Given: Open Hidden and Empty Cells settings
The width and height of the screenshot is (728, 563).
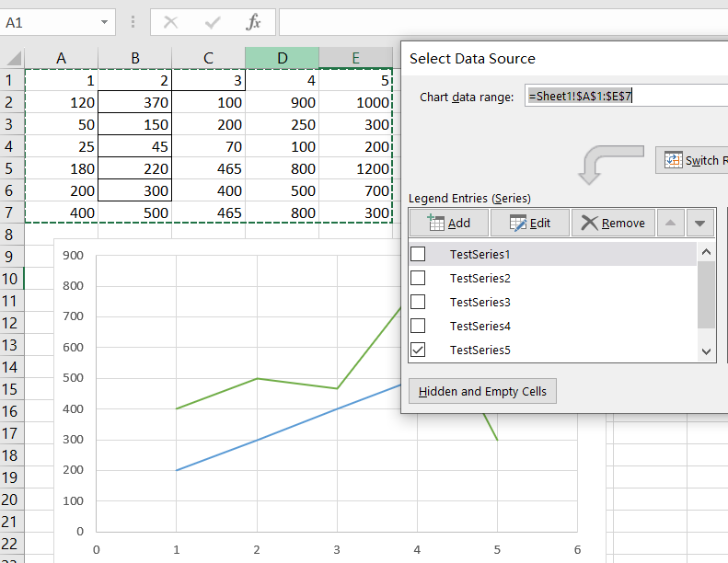Looking at the screenshot, I should 482,391.
